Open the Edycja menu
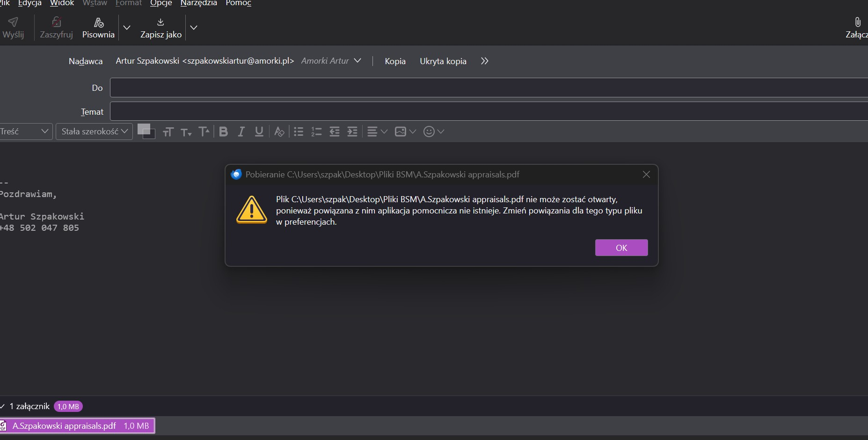Viewport: 868px width, 440px height. pos(29,3)
